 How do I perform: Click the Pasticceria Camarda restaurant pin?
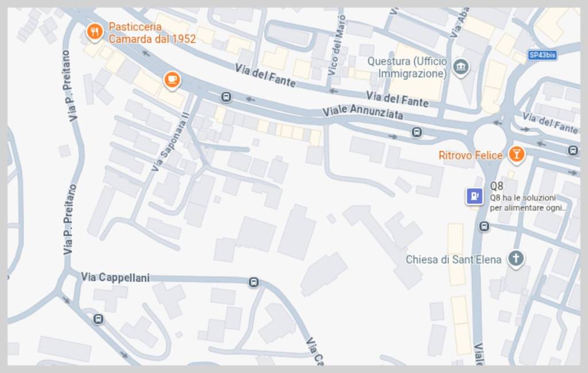[95, 32]
